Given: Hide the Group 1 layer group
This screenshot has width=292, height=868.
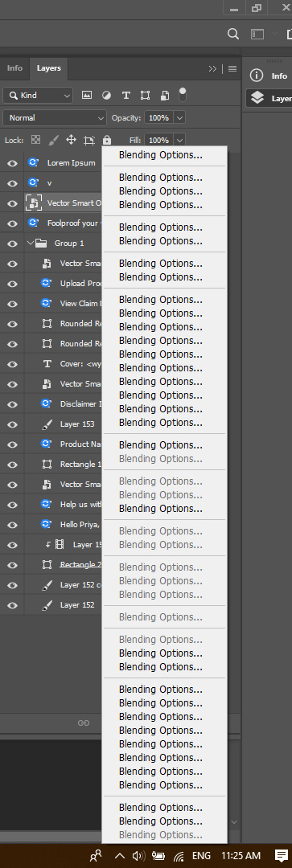Looking at the screenshot, I should 12,244.
